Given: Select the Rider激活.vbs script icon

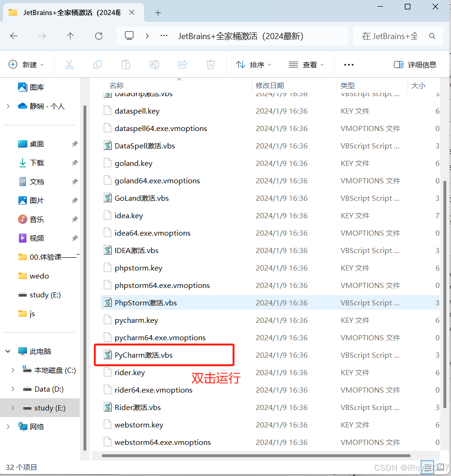Looking at the screenshot, I should pos(108,407).
